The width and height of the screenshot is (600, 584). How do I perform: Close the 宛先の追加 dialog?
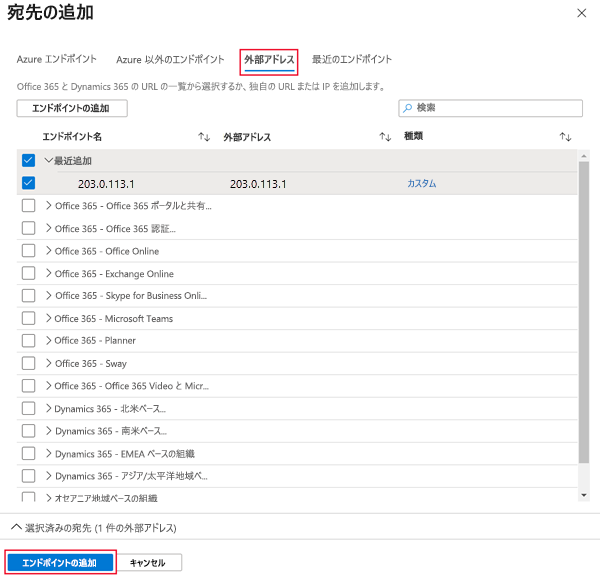[x=581, y=13]
